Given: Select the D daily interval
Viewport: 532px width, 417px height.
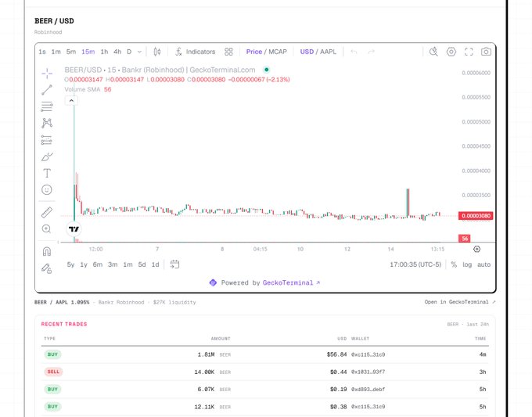Looking at the screenshot, I should [x=129, y=52].
